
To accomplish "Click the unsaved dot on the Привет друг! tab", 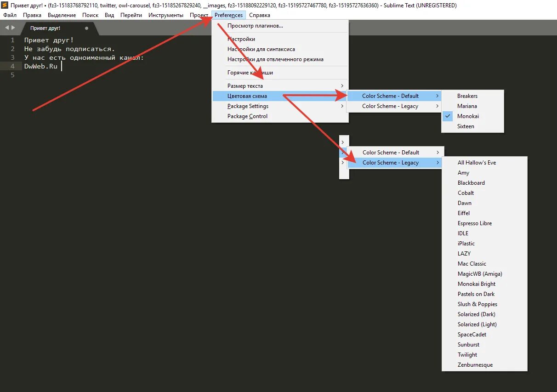I will point(86,28).
